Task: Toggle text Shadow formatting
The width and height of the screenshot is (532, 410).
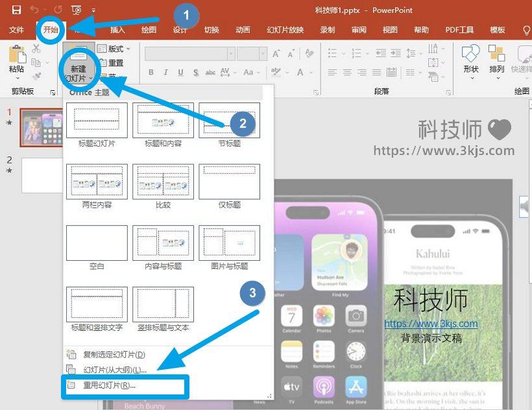Action: pyautogui.click(x=196, y=72)
